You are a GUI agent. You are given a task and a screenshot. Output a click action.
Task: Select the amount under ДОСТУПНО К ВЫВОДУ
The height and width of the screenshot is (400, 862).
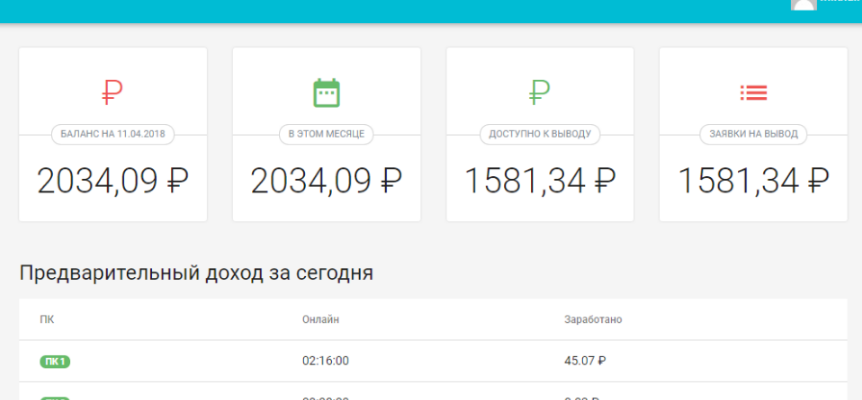540,181
